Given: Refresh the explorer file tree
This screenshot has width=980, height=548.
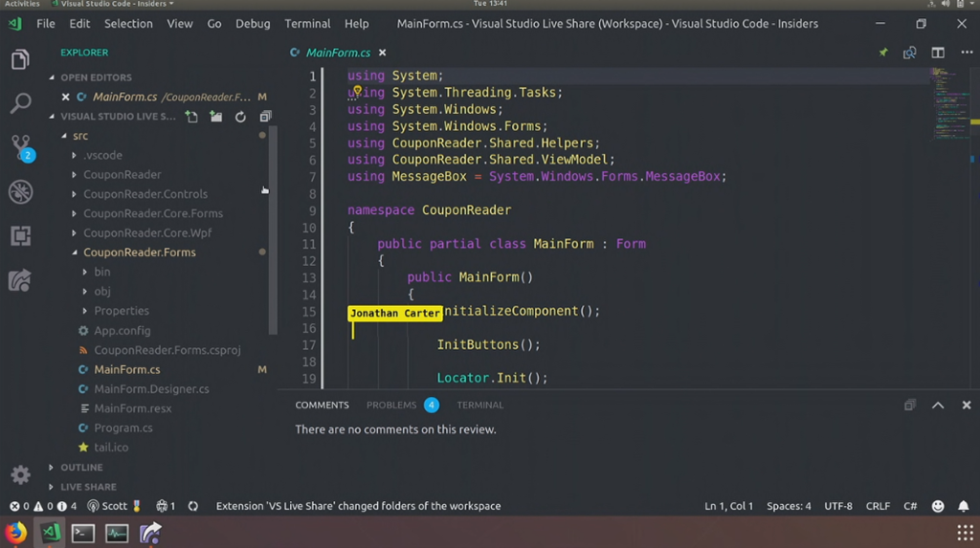Looking at the screenshot, I should (240, 117).
